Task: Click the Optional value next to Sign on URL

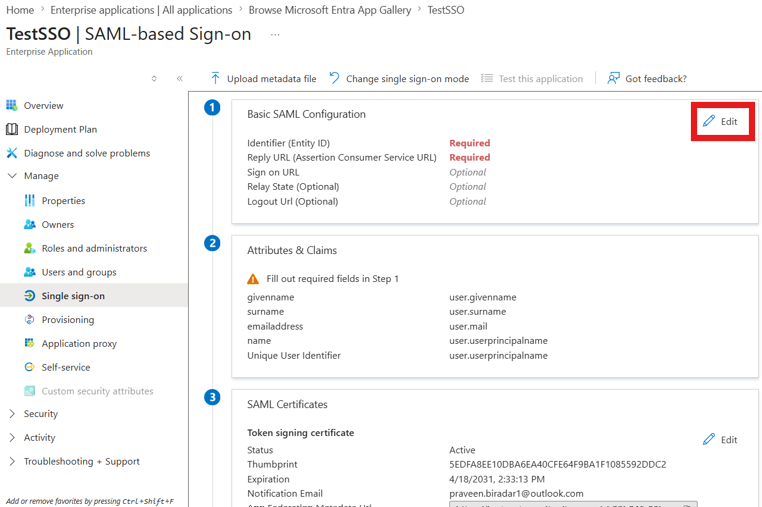Action: click(x=468, y=172)
